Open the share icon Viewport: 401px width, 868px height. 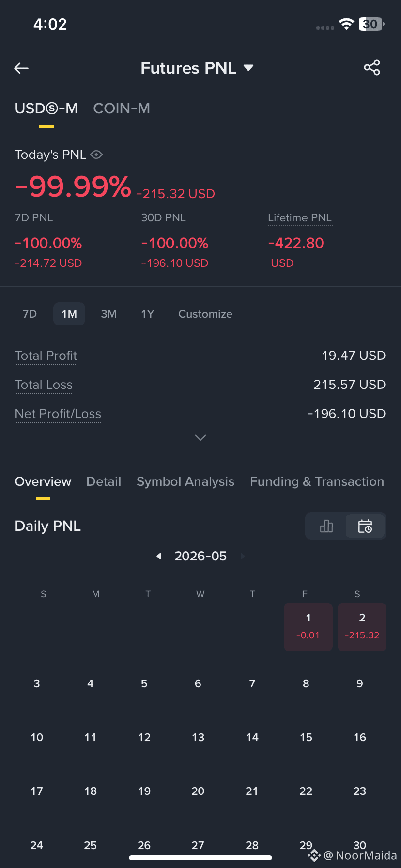click(372, 68)
